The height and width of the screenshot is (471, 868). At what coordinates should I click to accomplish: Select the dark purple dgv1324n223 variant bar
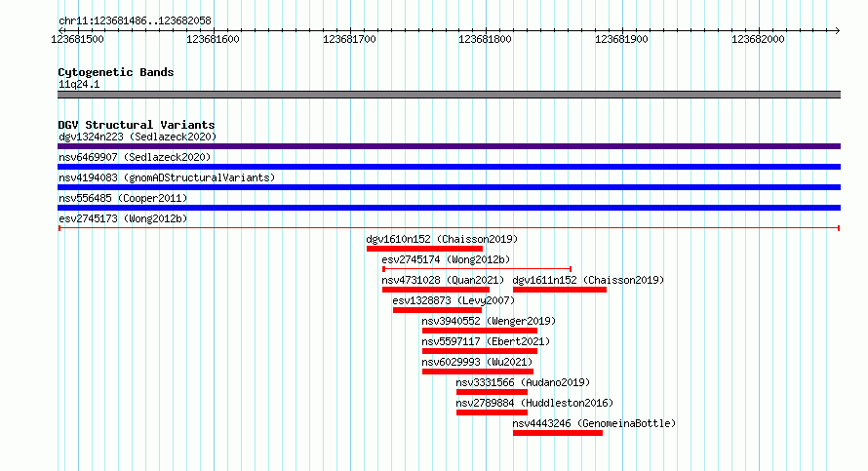click(x=449, y=146)
